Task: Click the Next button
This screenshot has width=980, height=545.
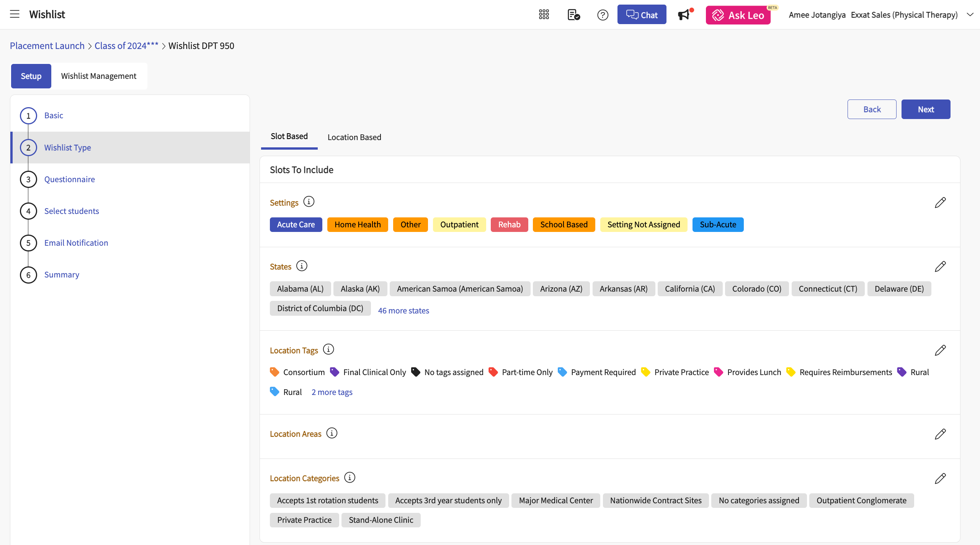Action: (x=925, y=109)
